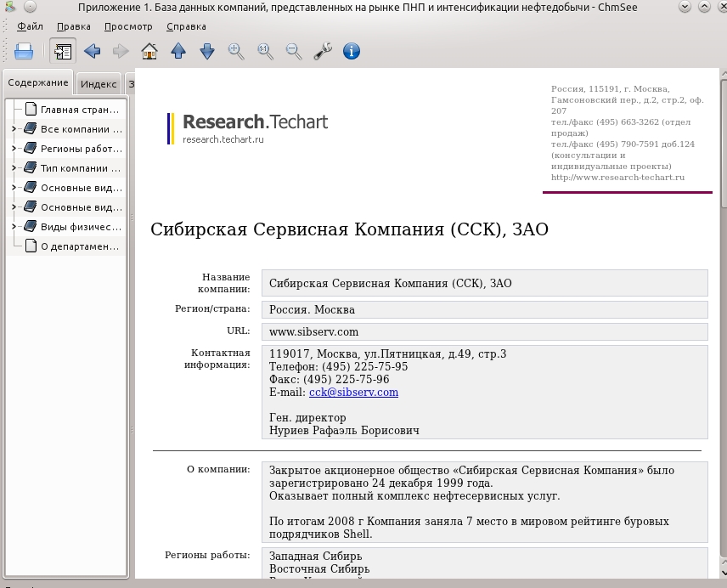Click book icon of Регионы работ...

click(x=30, y=148)
